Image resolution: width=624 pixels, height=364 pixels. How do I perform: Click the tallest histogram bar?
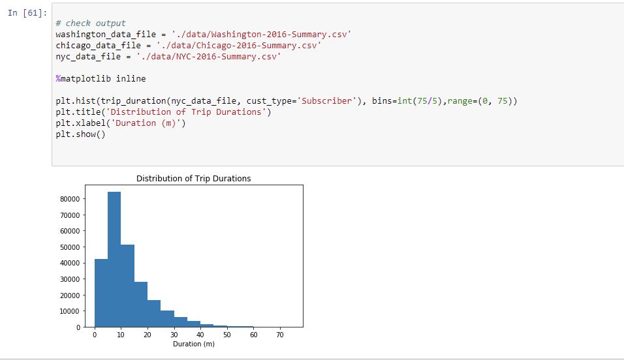(x=114, y=260)
